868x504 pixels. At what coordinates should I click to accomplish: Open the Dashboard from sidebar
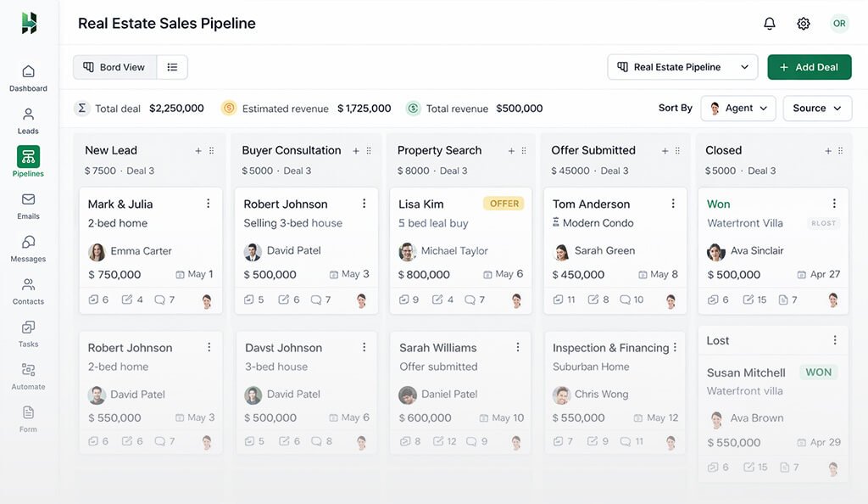click(28, 76)
